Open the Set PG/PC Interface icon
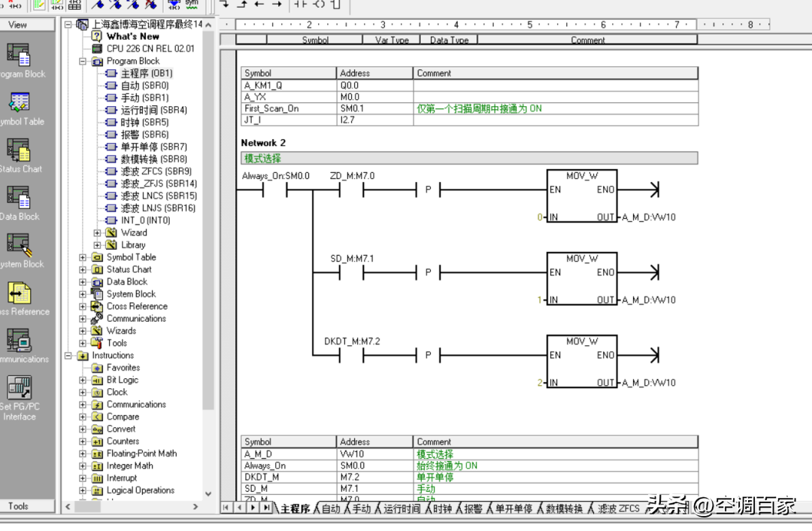Image resolution: width=812 pixels, height=531 pixels. coord(18,388)
